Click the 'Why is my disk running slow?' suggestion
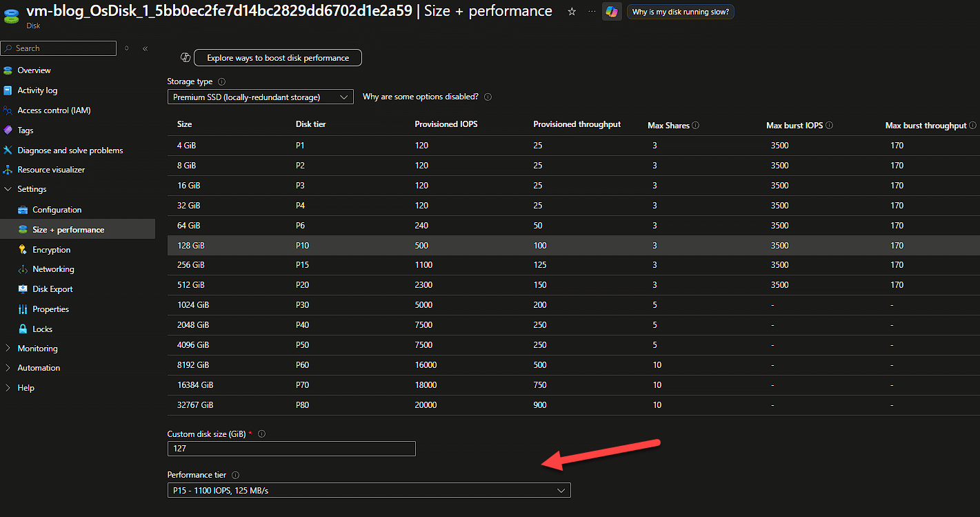 coord(680,11)
